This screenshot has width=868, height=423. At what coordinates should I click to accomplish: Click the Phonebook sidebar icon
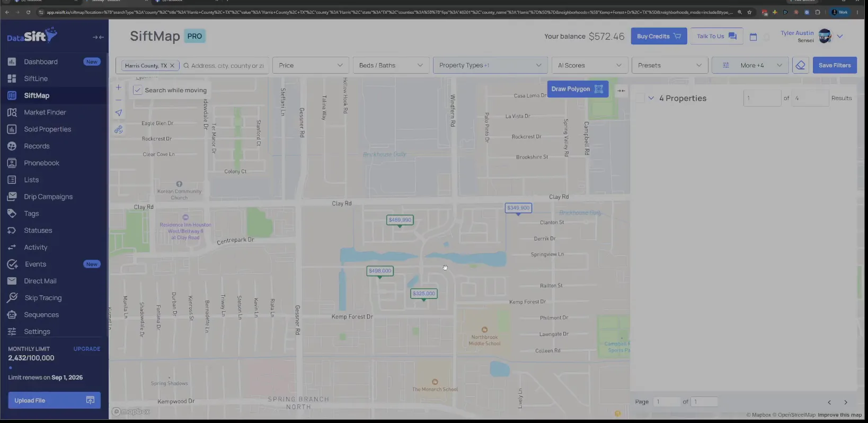pyautogui.click(x=12, y=163)
